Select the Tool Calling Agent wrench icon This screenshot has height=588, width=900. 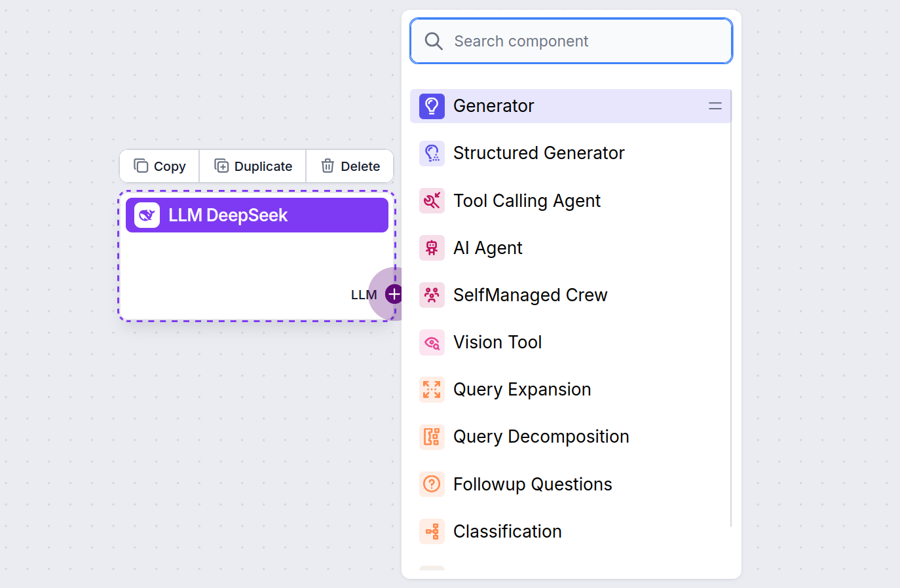pos(432,200)
